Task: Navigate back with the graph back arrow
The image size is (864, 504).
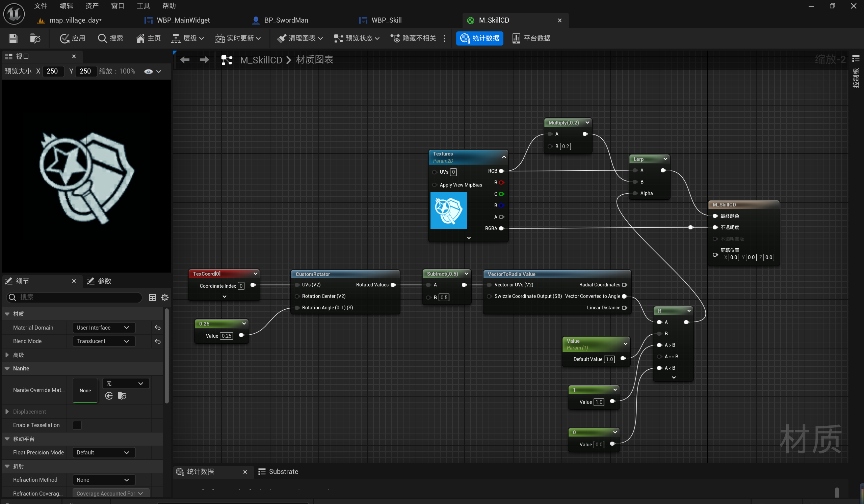Action: point(185,60)
